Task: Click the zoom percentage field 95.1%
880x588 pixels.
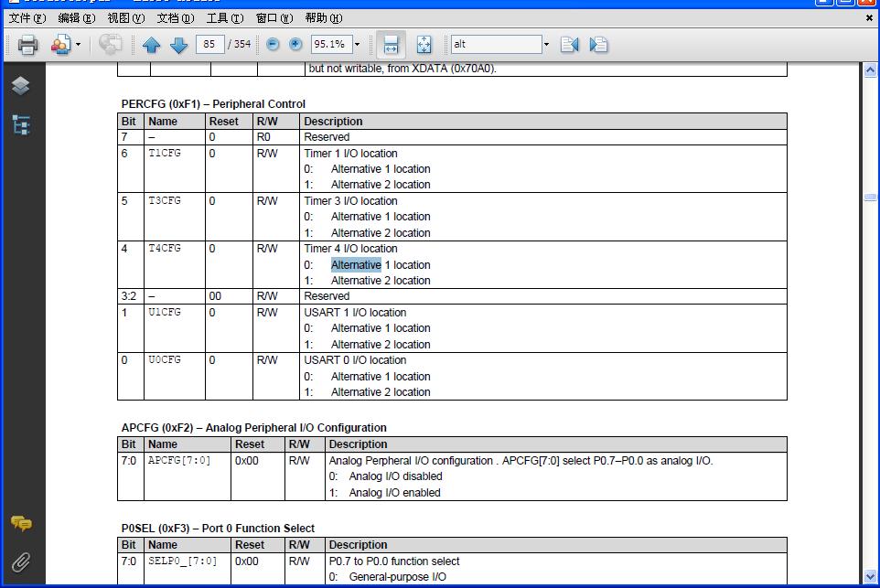Action: pos(332,44)
